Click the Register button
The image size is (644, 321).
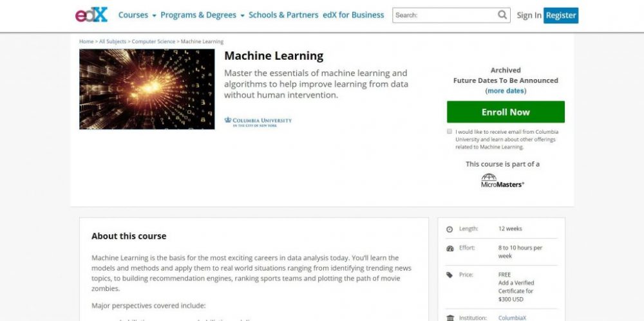coord(560,15)
